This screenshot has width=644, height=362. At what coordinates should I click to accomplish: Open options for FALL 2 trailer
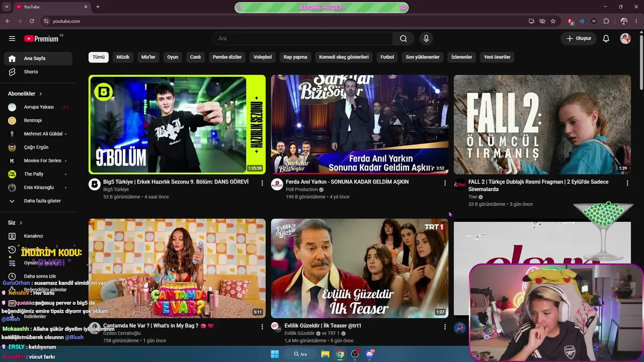tap(627, 183)
